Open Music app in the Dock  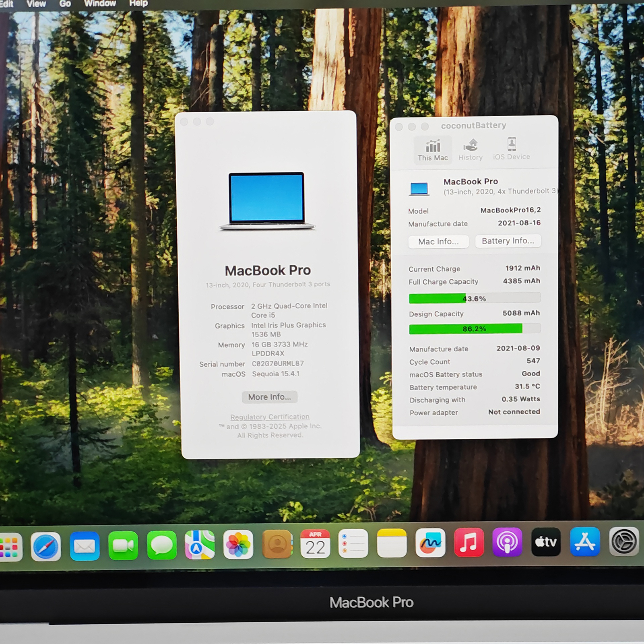click(469, 543)
